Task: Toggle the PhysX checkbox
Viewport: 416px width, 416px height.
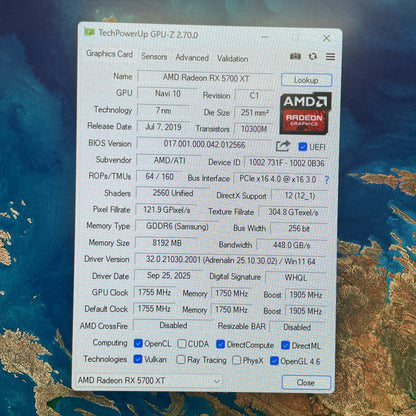Action: 236,360
